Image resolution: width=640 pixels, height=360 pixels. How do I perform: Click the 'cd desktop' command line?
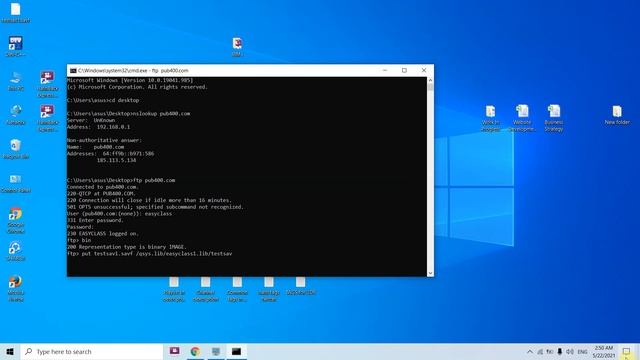pyautogui.click(x=103, y=100)
